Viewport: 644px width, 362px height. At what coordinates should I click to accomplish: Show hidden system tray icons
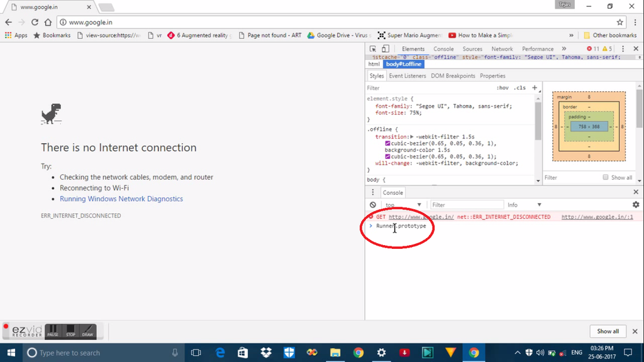[x=518, y=353]
